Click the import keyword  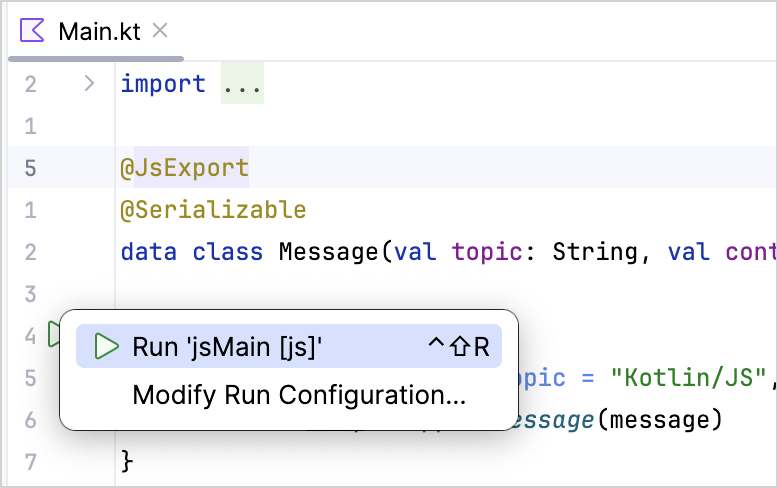pos(163,84)
